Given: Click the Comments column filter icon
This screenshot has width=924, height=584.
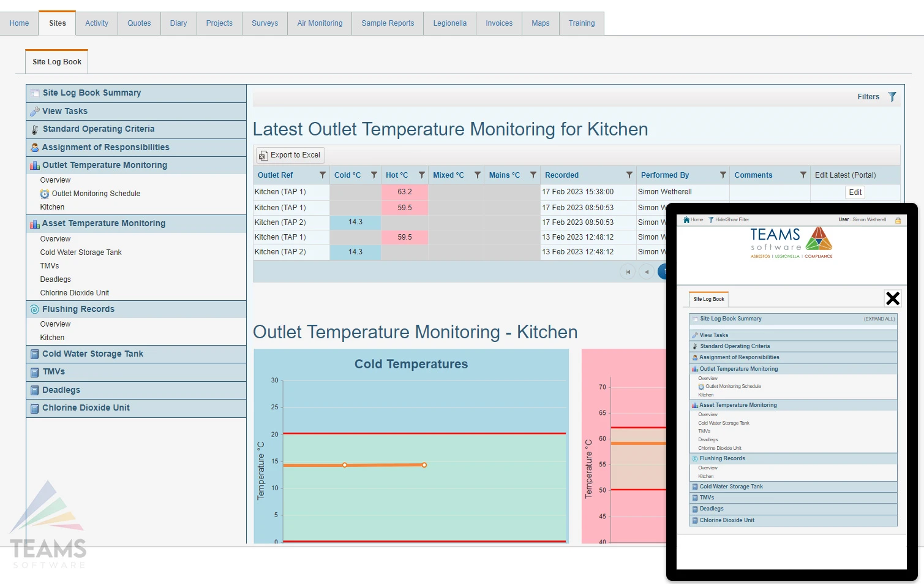Looking at the screenshot, I should pos(803,175).
